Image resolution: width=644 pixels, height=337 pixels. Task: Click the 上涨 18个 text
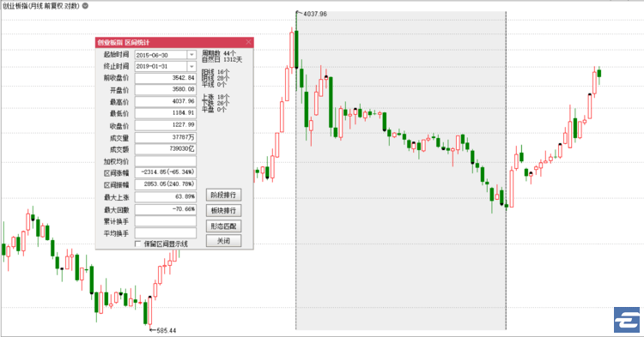pos(216,97)
